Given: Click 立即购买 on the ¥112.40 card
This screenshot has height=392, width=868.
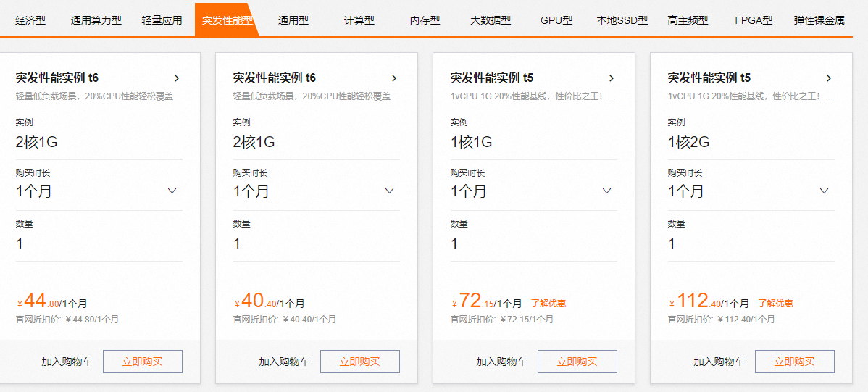Looking at the screenshot, I should (794, 362).
